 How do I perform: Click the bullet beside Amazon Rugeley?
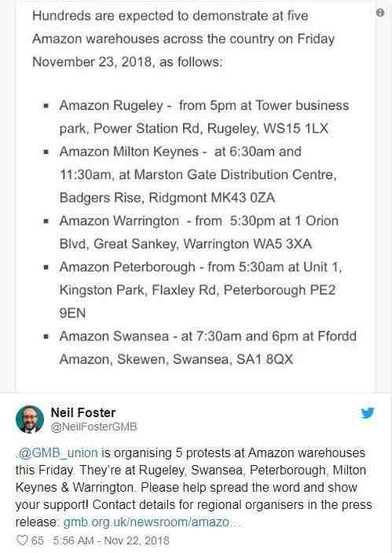[x=46, y=105]
